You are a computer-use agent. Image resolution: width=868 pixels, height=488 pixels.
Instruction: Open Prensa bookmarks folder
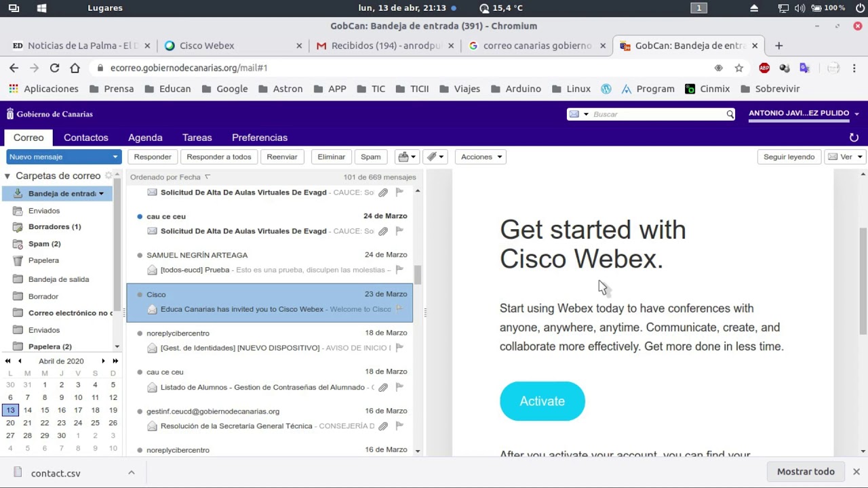click(111, 89)
